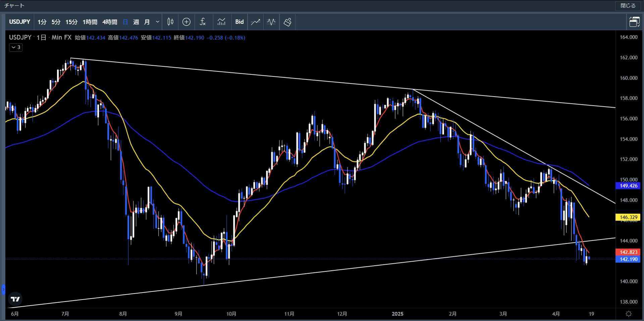Open the USDJPY symbol selector
This screenshot has height=321, width=644.
(19, 22)
